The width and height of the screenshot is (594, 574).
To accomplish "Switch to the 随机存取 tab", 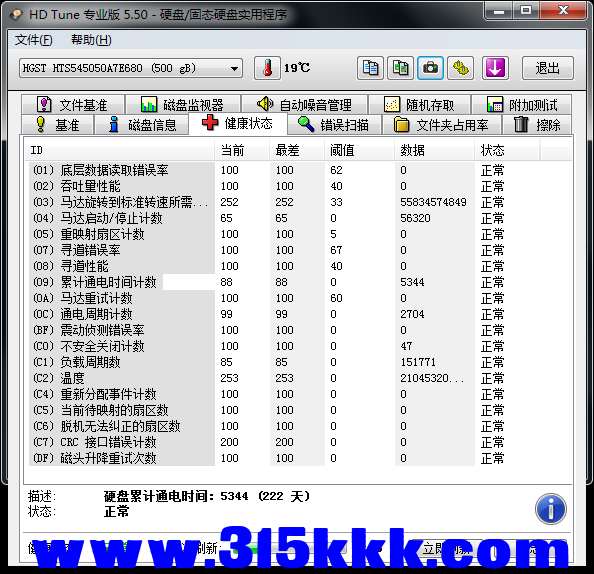I will [420, 105].
